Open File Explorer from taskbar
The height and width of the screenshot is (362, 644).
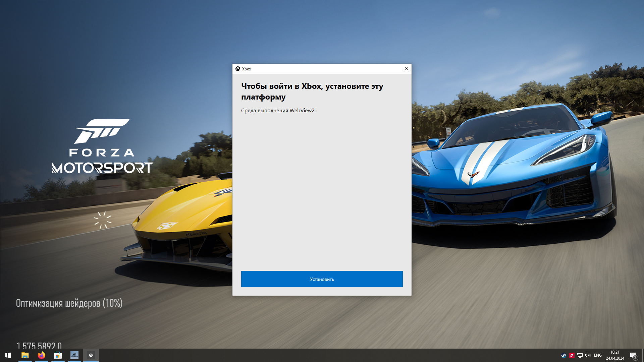25,355
